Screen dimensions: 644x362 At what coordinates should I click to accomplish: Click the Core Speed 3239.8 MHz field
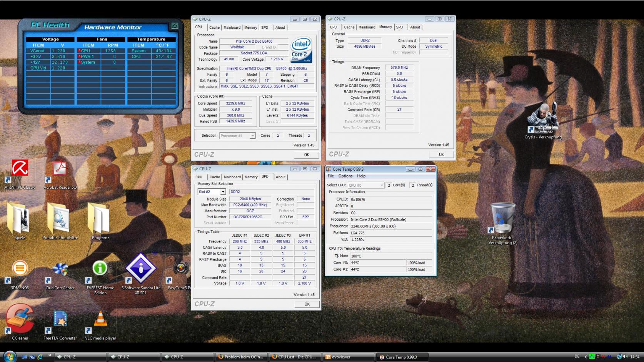click(x=235, y=103)
